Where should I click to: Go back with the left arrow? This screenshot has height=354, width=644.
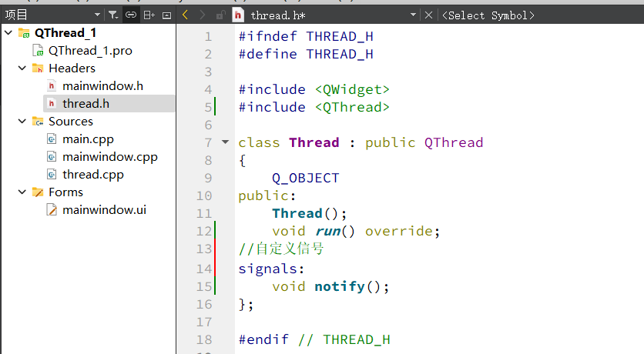click(185, 15)
